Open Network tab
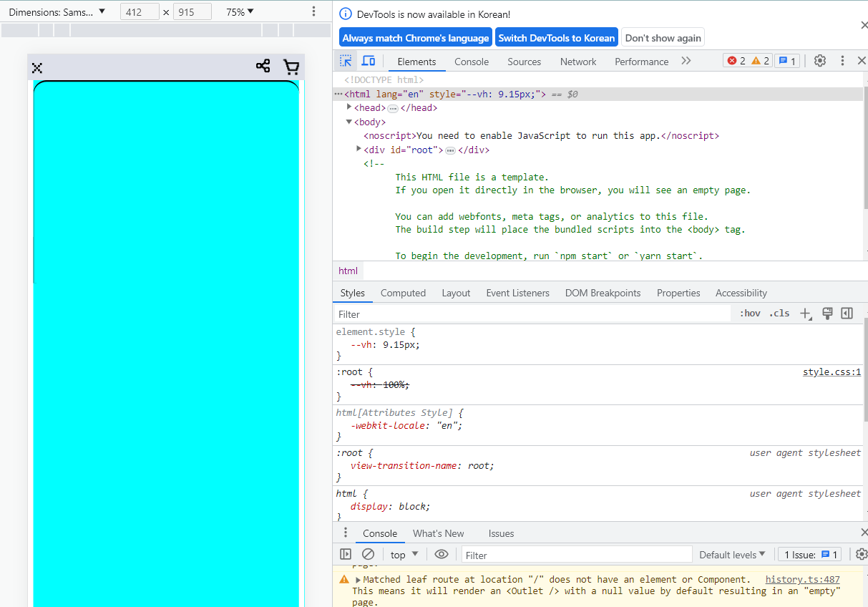Viewport: 868px width, 607px height. click(578, 62)
